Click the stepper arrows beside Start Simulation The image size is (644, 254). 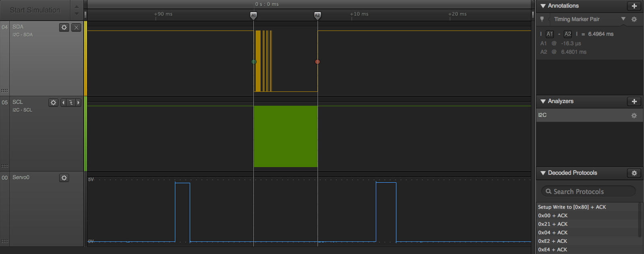click(76, 10)
